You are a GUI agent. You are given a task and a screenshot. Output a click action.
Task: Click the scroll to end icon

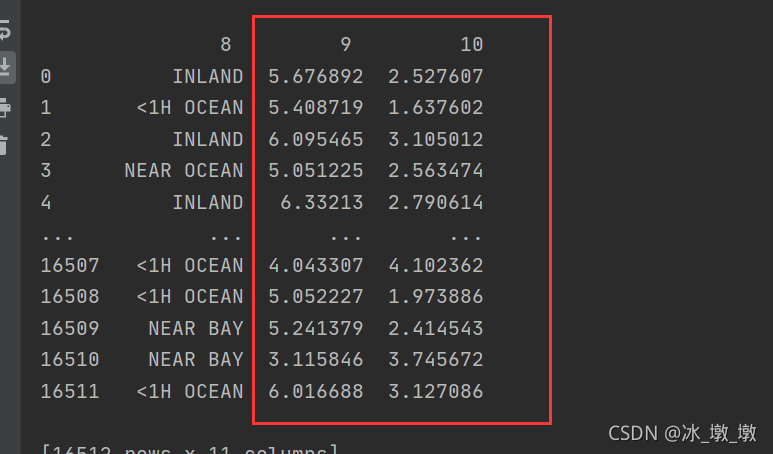point(5,67)
